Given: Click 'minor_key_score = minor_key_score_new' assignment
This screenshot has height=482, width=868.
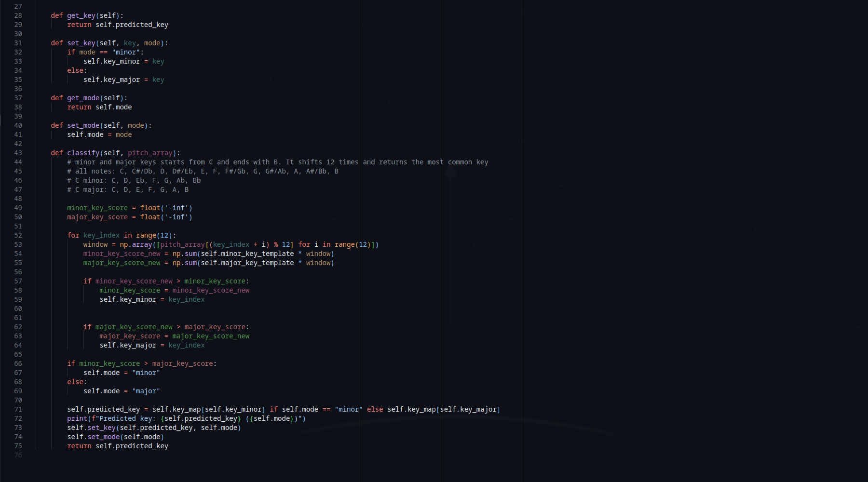Looking at the screenshot, I should (175, 290).
